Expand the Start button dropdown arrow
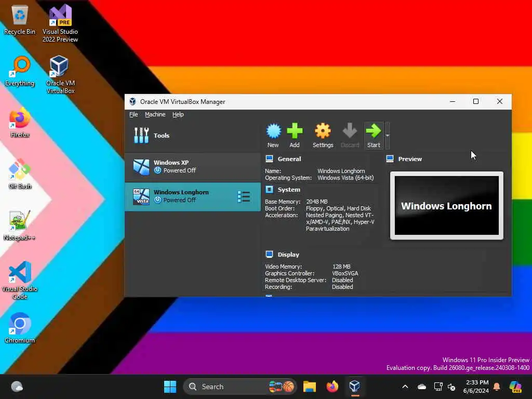This screenshot has width=532, height=399. click(388, 136)
